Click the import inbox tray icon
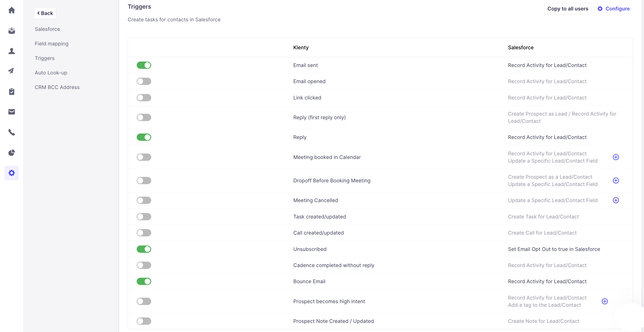The image size is (644, 332). pyautogui.click(x=12, y=31)
